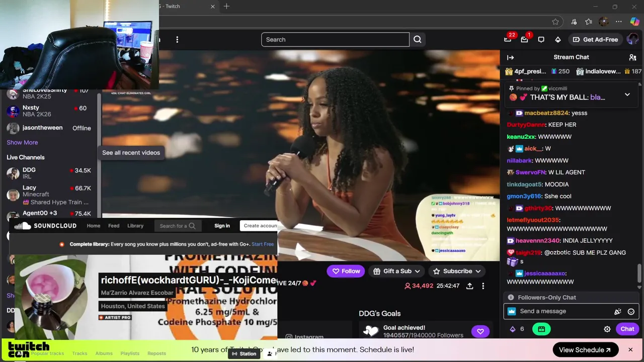Select the SoundCloud Reposts tab
The height and width of the screenshot is (362, 644).
(156, 353)
